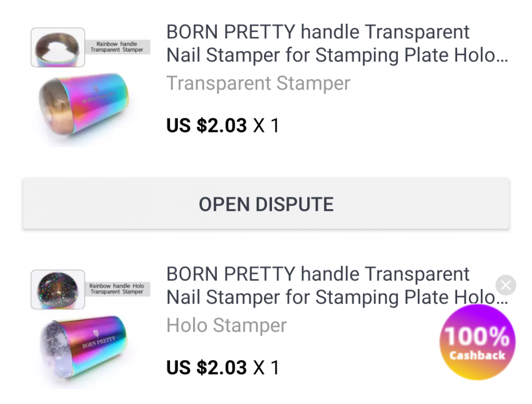Open first BORN PRETTY Nail Stamper title
The height and width of the screenshot is (404, 532).
click(337, 44)
